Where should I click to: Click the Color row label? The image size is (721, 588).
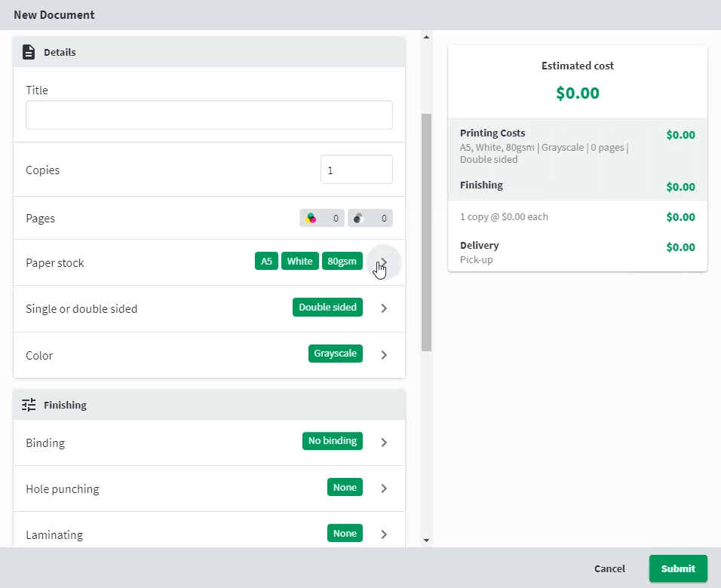[39, 355]
